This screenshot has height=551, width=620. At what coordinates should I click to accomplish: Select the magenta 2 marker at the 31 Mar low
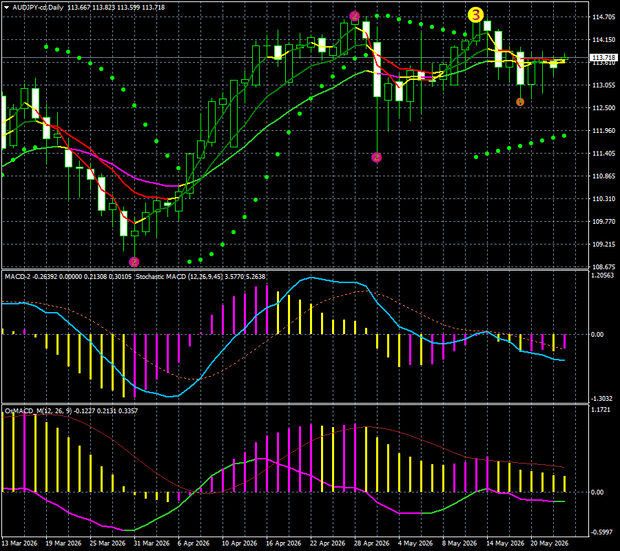(x=134, y=261)
